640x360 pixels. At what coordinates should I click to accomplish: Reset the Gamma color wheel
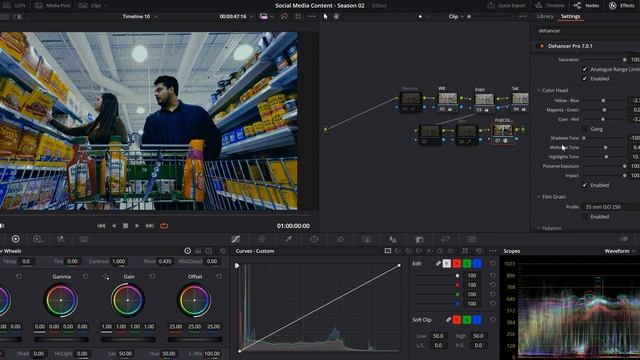tap(85, 276)
